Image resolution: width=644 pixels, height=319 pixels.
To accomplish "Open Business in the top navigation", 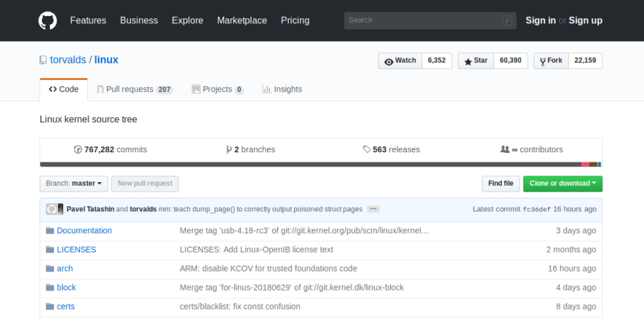I will [x=139, y=20].
